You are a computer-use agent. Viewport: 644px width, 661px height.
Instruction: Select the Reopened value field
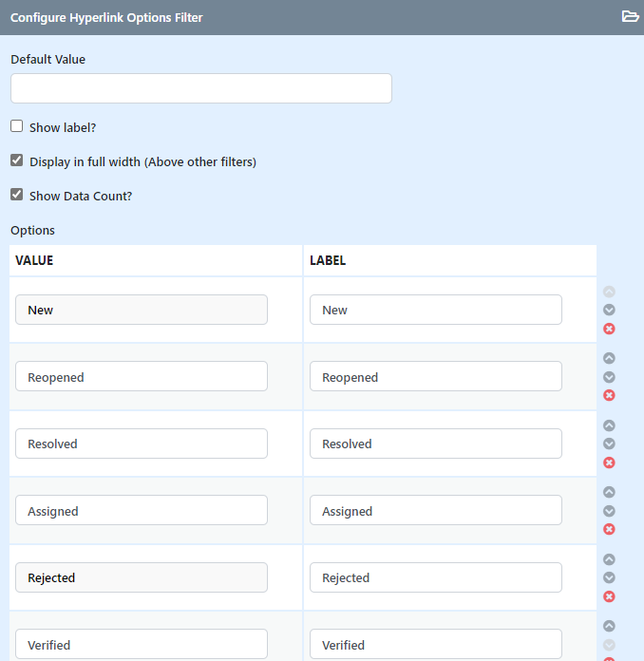click(x=142, y=376)
